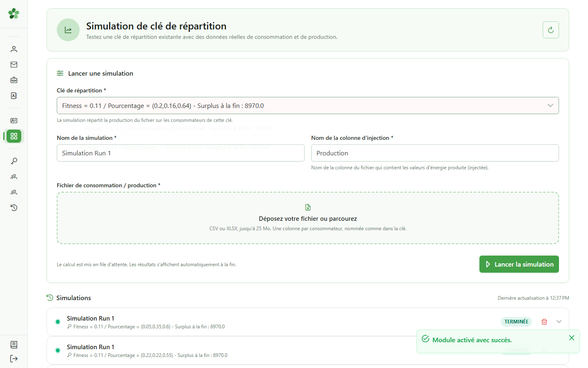The width and height of the screenshot is (588, 368).
Task: Open the ID card sidebar icon
Action: tap(14, 121)
